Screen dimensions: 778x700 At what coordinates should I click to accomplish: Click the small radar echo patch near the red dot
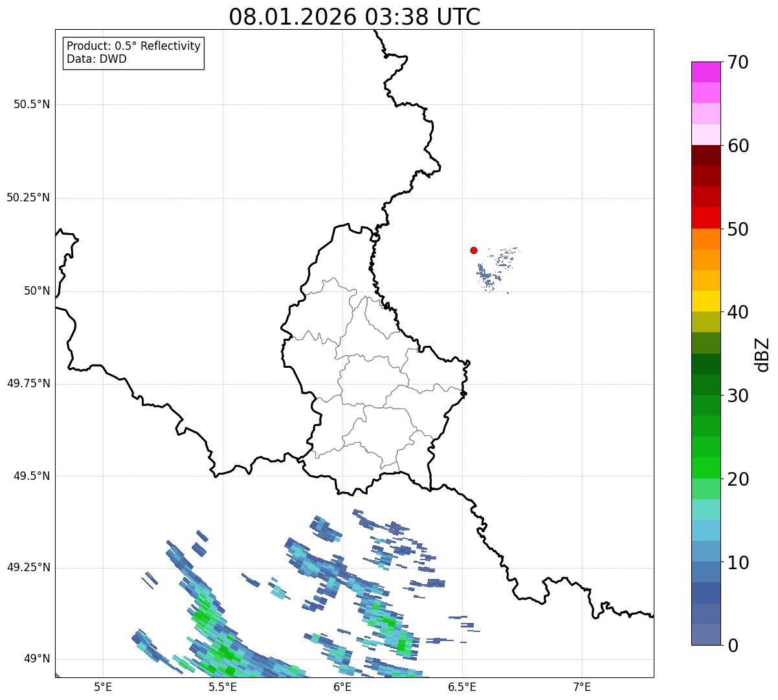point(496,270)
